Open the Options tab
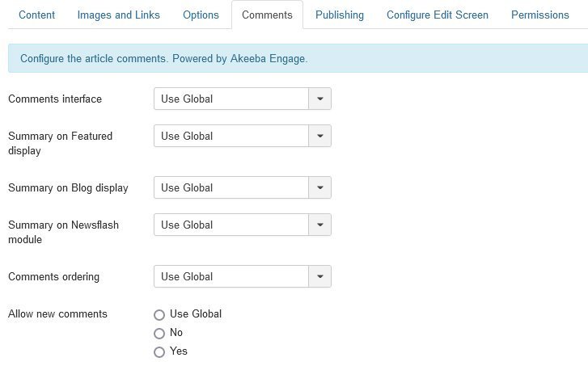The image size is (588, 370). [201, 15]
